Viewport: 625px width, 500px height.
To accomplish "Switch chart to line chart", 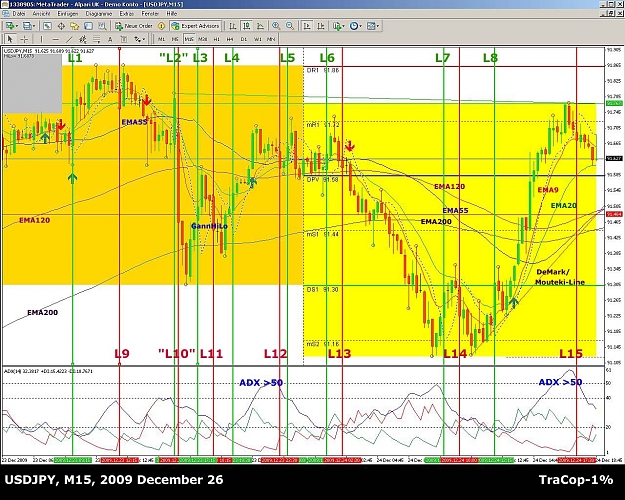I will pyautogui.click(x=260, y=26).
